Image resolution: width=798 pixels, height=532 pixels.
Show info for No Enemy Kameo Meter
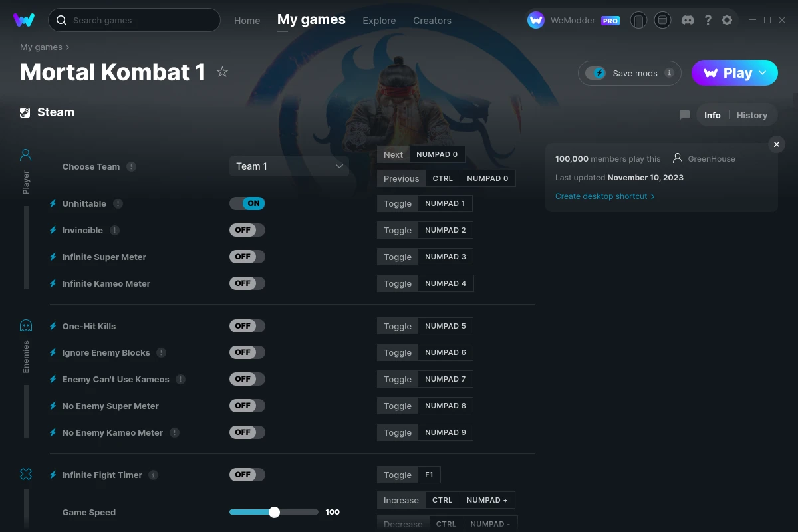(x=175, y=432)
